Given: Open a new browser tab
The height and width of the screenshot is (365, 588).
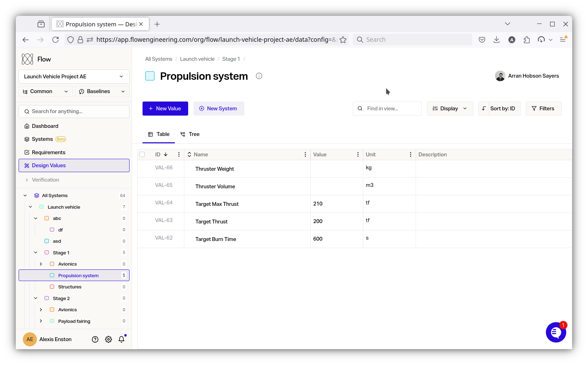Looking at the screenshot, I should pos(157,24).
